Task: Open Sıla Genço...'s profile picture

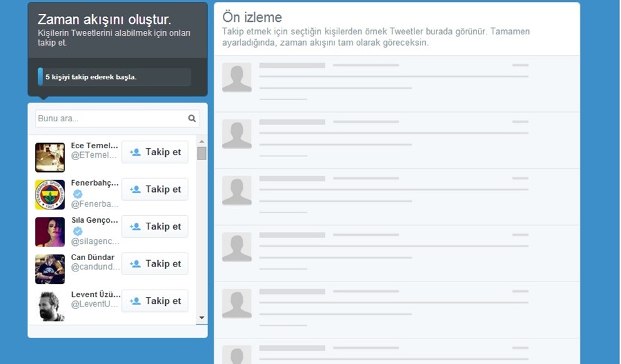Action: pyautogui.click(x=50, y=232)
